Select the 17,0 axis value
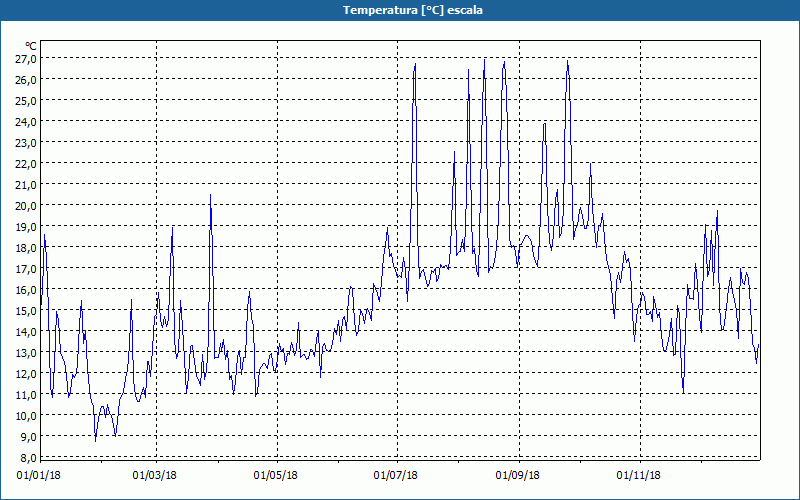800x500 pixels. 26,268
